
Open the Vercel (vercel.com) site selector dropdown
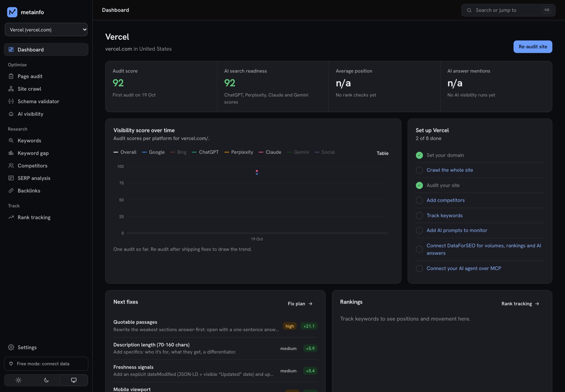point(46,30)
